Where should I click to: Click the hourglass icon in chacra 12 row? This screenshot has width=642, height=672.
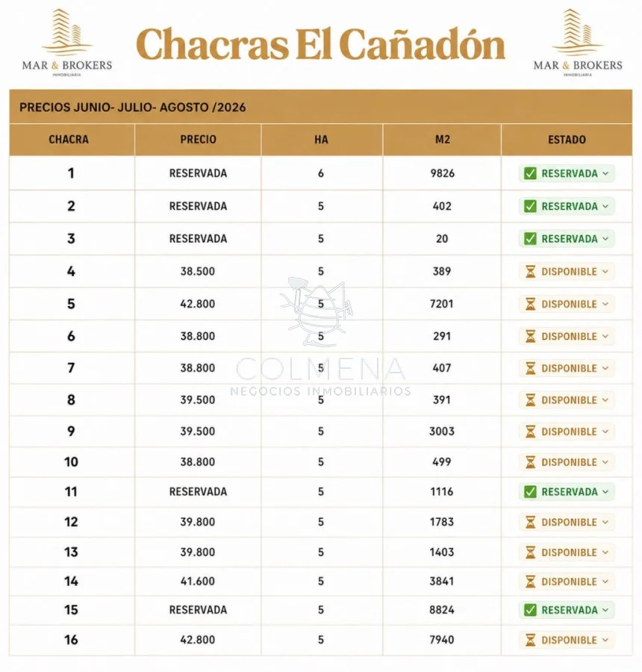tap(530, 523)
